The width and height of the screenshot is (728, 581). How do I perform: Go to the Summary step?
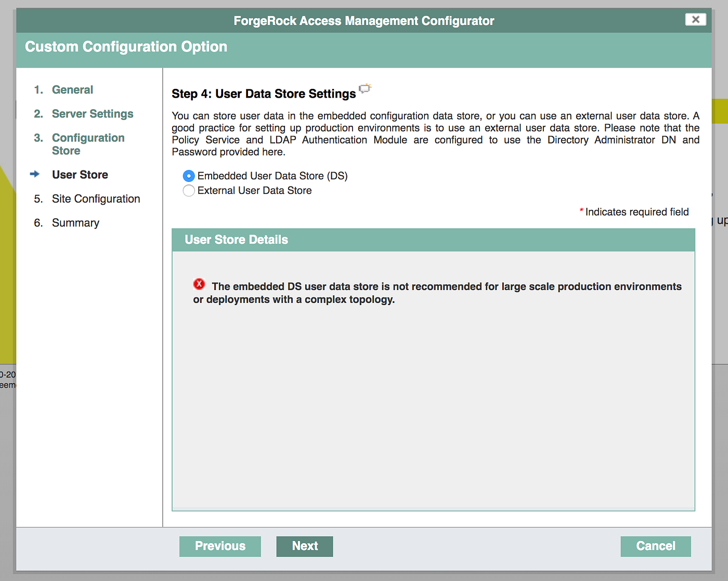pyautogui.click(x=75, y=222)
